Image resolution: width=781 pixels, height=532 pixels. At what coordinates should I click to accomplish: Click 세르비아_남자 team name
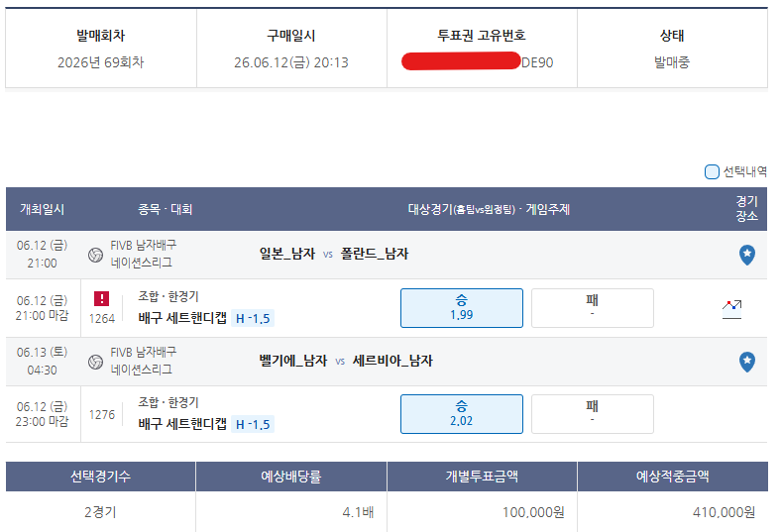coord(392,361)
